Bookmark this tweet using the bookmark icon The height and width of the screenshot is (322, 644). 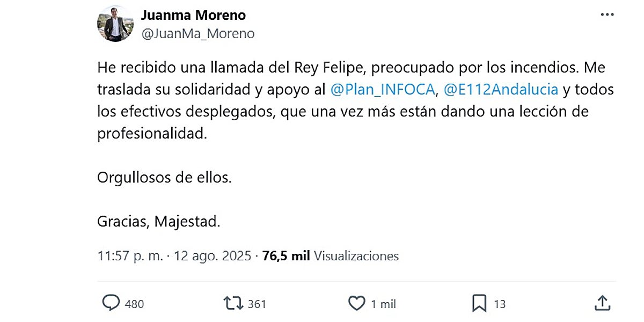(x=479, y=304)
